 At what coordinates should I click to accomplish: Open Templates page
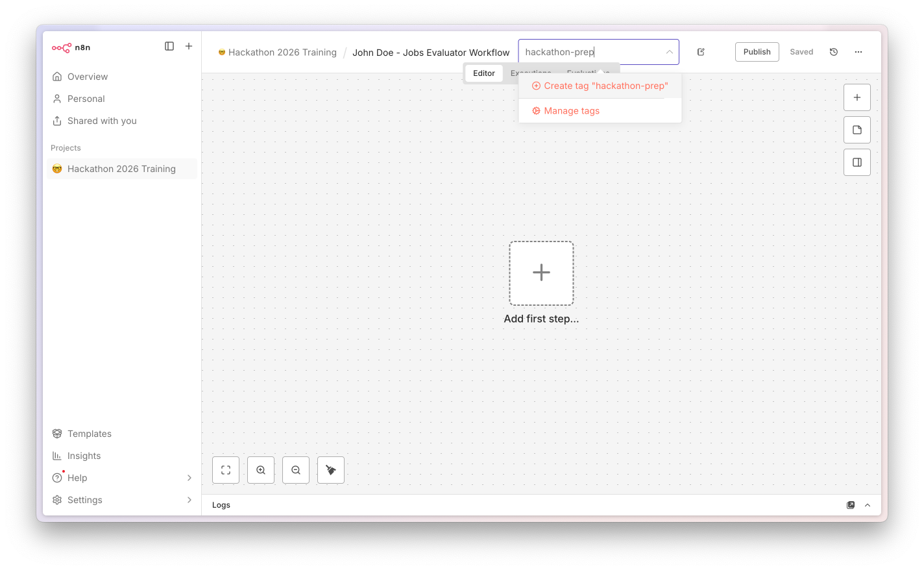[122, 434]
